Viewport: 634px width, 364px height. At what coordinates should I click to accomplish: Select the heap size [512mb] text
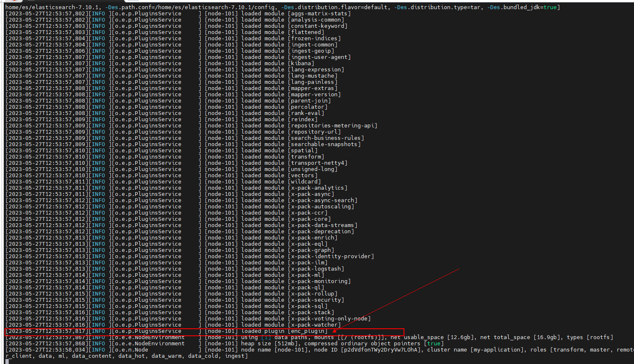coord(269,344)
